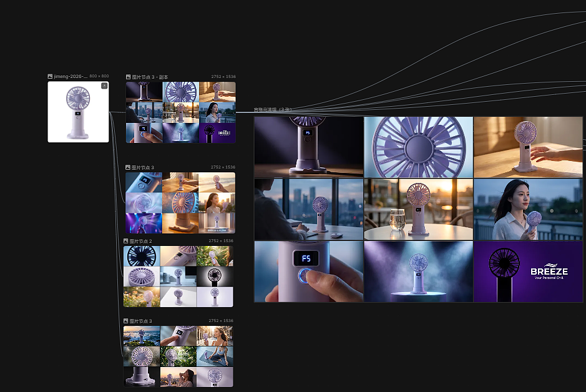Select the 图片节点 3 - 副本 collage thumbnail

coord(181,112)
